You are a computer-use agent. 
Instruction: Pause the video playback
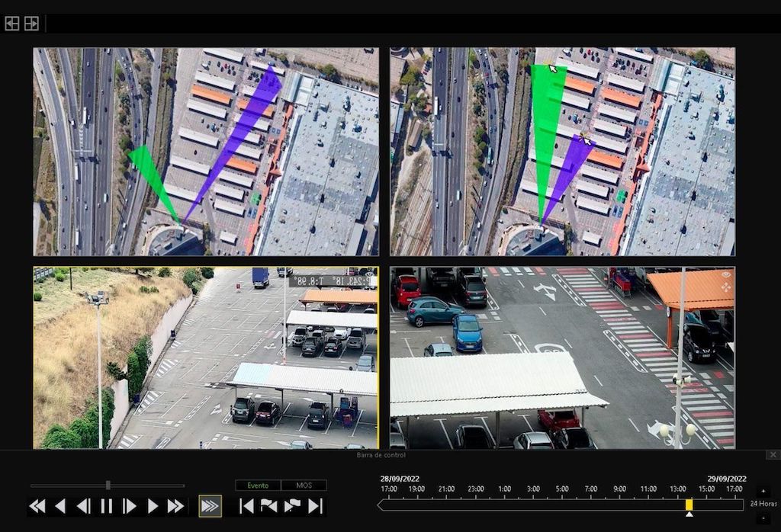(107, 506)
